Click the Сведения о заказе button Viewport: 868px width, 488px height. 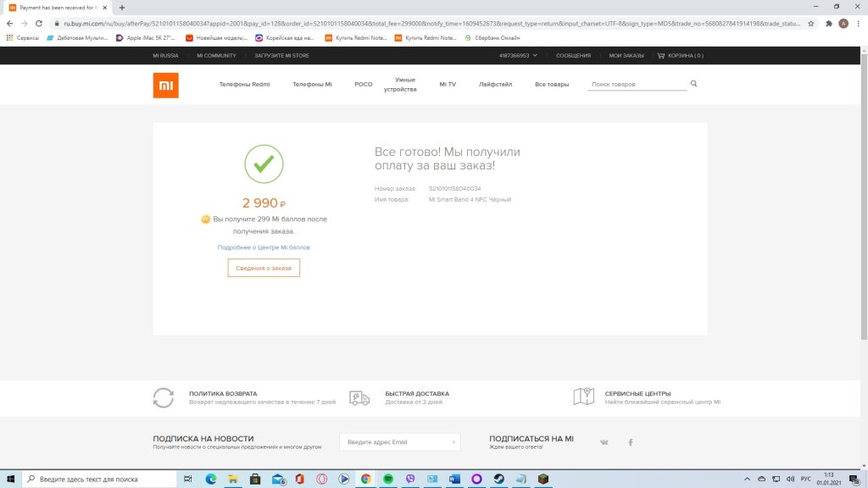pos(264,268)
